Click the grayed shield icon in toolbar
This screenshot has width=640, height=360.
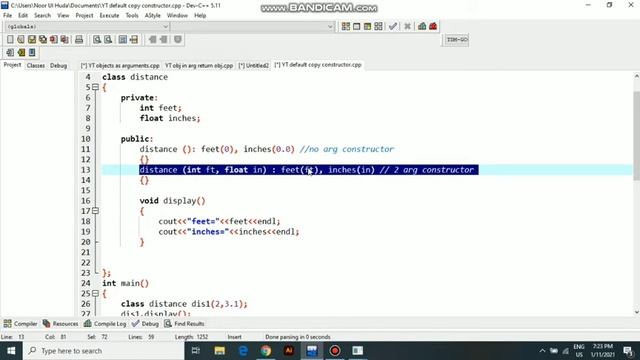[x=178, y=39]
